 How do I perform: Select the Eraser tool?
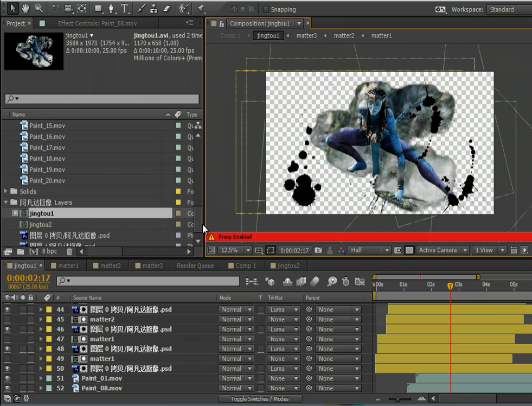pos(167,9)
